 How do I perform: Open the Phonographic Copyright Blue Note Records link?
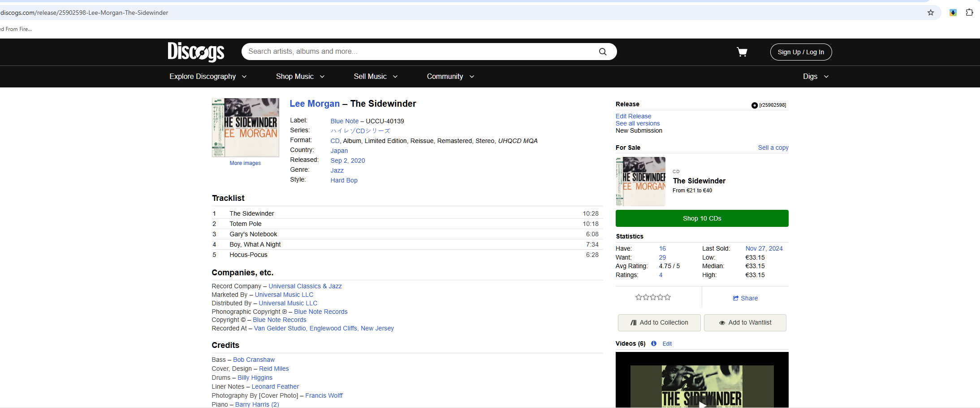(321, 312)
